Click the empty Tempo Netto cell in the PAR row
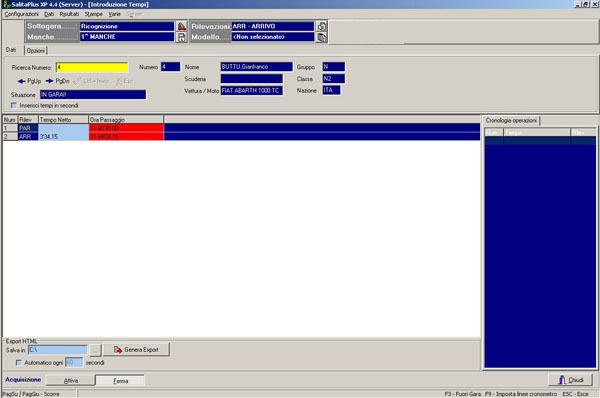Screen dimensions: 600x398 pos(64,128)
